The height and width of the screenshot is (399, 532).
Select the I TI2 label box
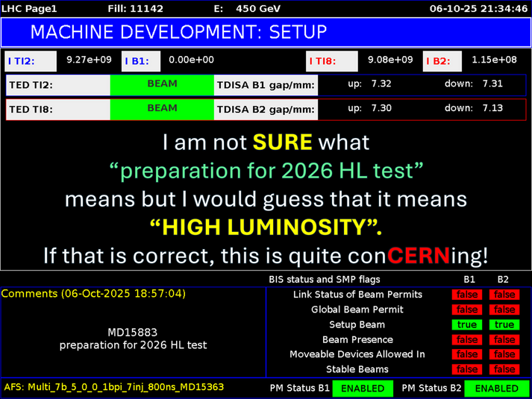(31, 61)
